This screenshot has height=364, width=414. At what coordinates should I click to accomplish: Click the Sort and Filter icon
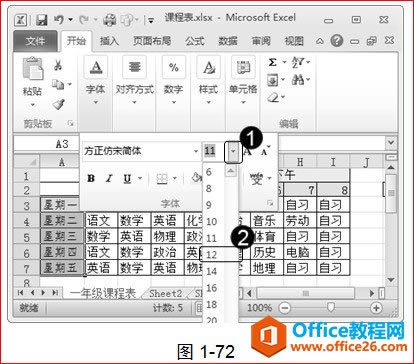pyautogui.click(x=297, y=62)
